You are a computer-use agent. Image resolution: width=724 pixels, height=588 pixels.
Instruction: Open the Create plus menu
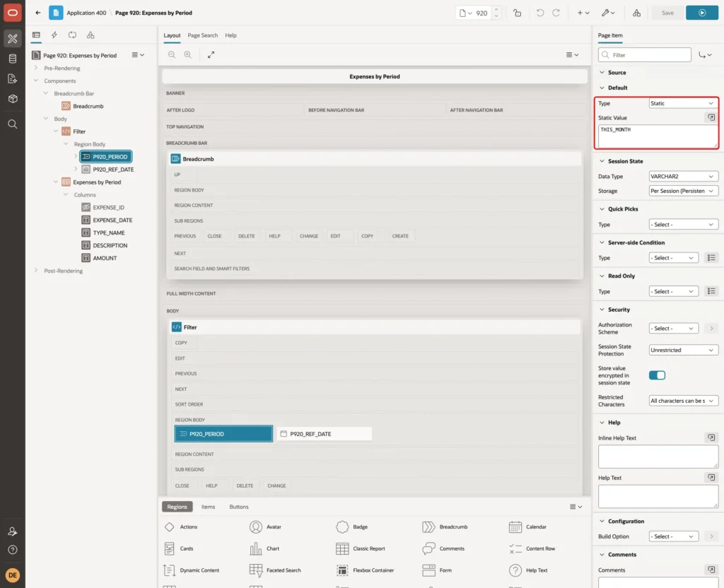click(x=583, y=13)
